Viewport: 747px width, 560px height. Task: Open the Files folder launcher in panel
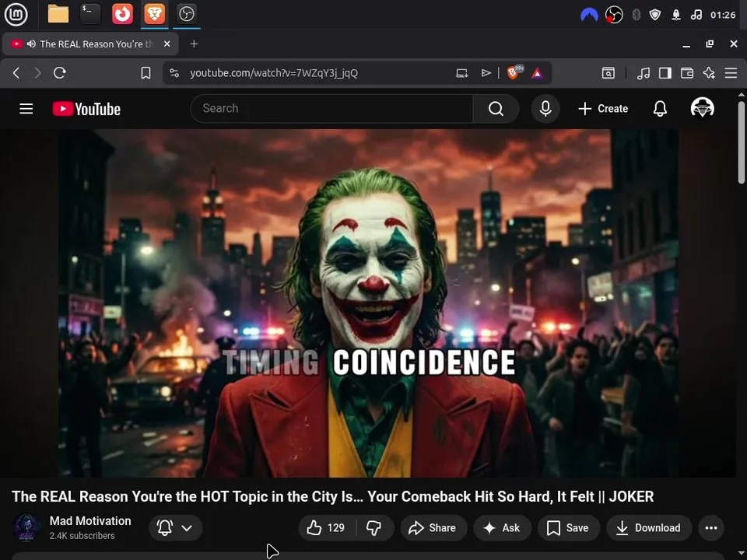click(58, 14)
